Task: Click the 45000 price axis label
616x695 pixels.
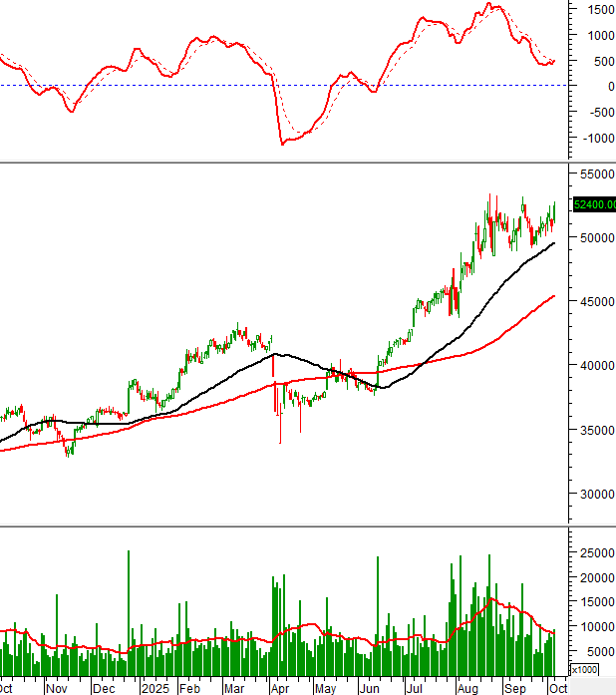Action: pos(594,302)
